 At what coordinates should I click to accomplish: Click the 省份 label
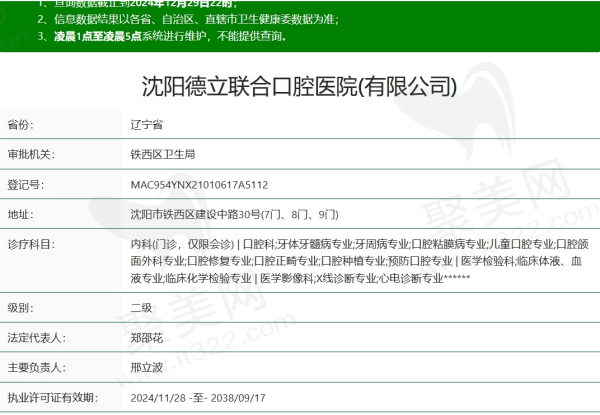click(20, 125)
